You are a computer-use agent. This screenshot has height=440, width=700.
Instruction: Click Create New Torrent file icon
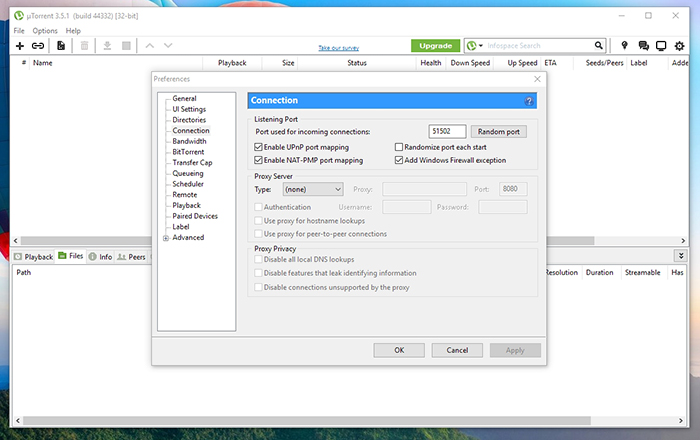click(x=61, y=46)
